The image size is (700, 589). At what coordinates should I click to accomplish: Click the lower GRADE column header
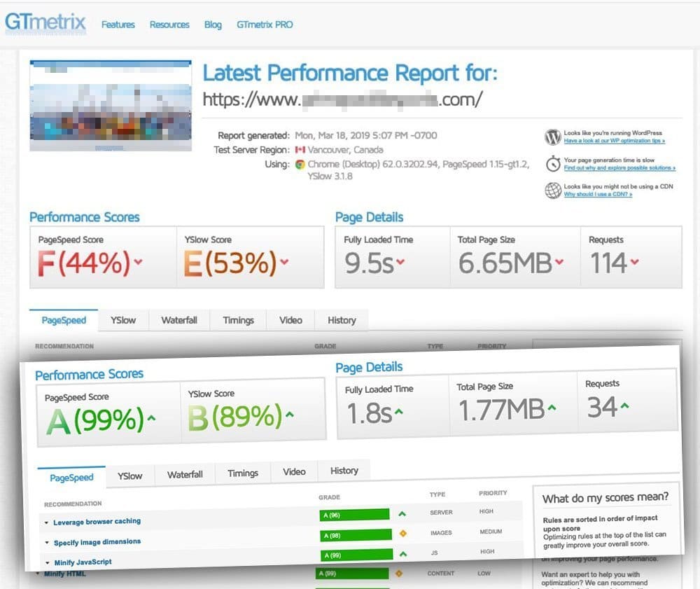tap(330, 497)
